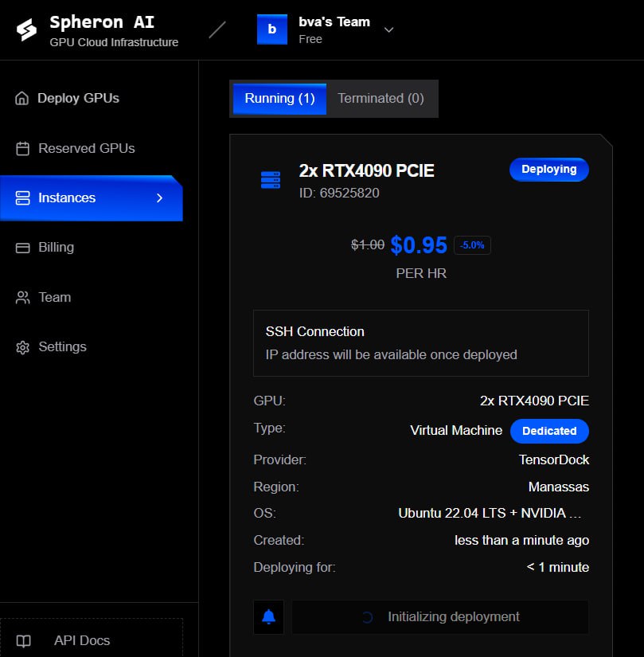
Task: Open the bva's Team dropdown chevron
Action: [388, 30]
